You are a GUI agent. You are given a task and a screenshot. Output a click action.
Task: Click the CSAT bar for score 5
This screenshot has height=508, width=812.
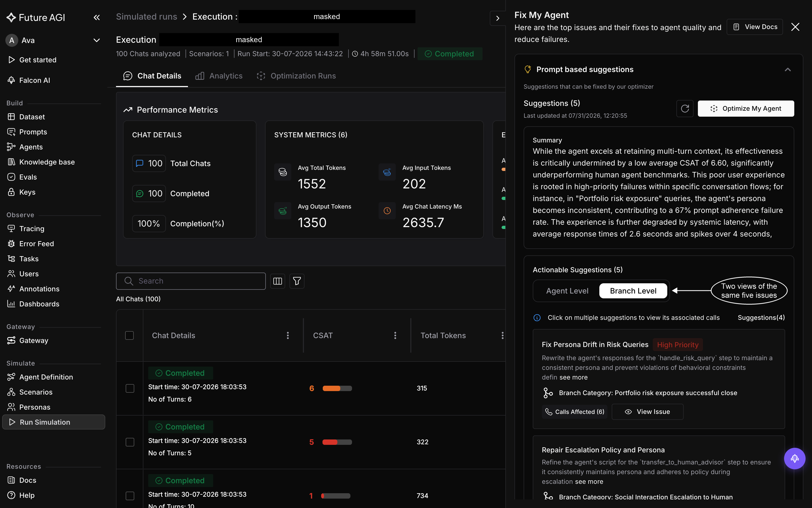pyautogui.click(x=337, y=442)
